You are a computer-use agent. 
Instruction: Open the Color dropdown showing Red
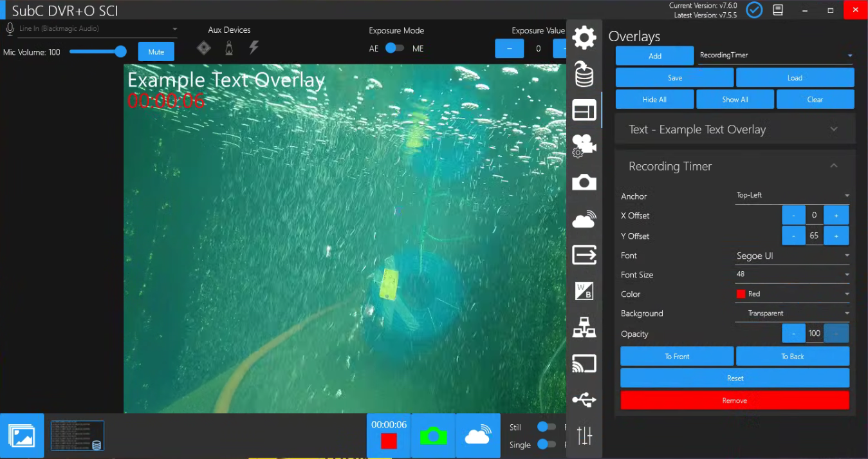793,294
